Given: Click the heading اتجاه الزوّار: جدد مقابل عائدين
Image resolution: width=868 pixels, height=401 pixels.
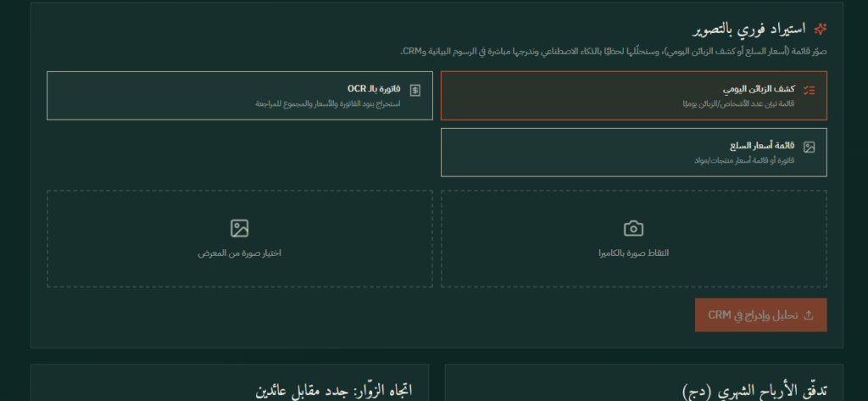Looking at the screenshot, I should click(334, 391).
